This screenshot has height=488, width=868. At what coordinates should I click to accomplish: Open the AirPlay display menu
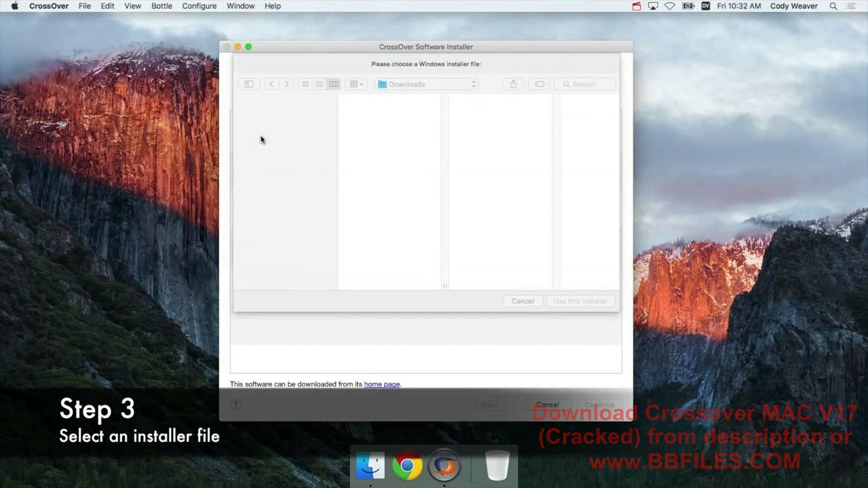[x=653, y=6]
